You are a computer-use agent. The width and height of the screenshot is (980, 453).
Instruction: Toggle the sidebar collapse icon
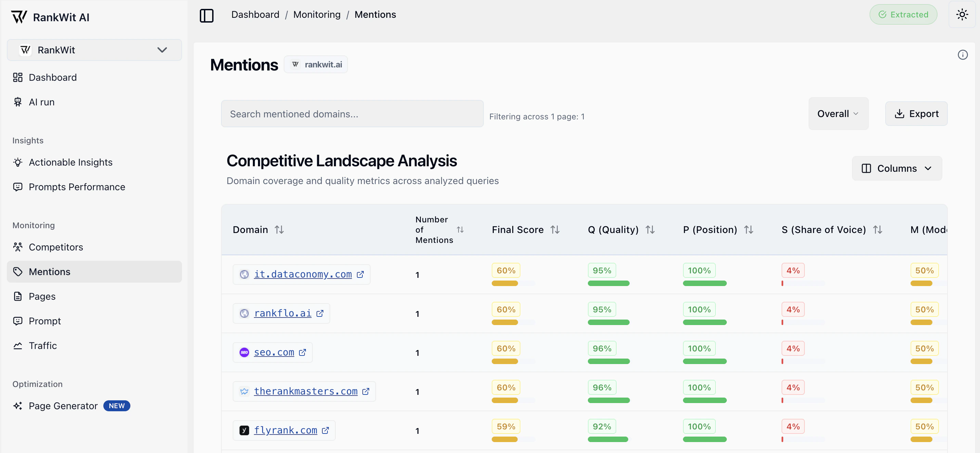(x=207, y=16)
